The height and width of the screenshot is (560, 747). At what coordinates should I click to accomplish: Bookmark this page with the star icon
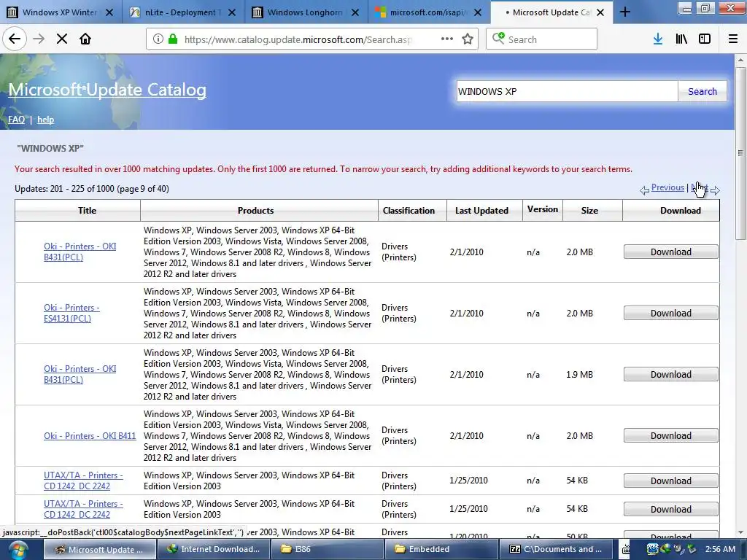[x=468, y=39]
